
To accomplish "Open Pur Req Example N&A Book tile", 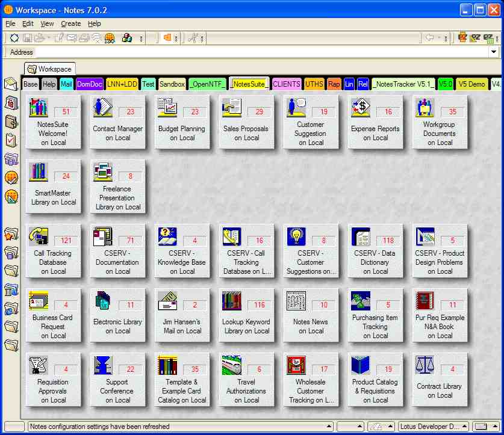I will [x=440, y=315].
